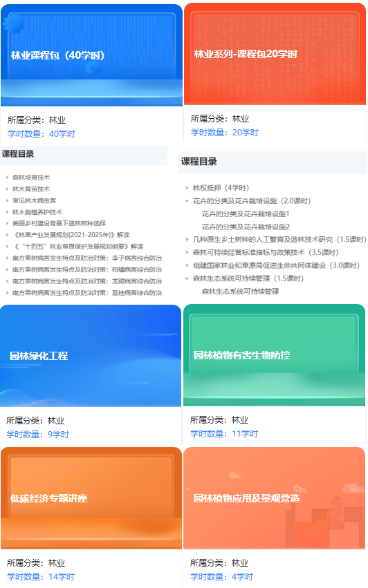
Task: Click 花卉的分类及花卉栽培设施1 lesson
Action: click(246, 214)
